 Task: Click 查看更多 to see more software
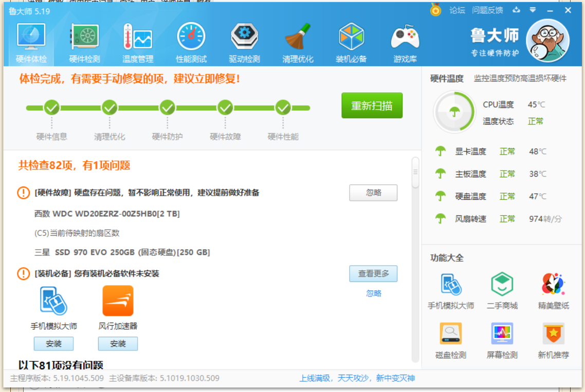[x=373, y=273]
